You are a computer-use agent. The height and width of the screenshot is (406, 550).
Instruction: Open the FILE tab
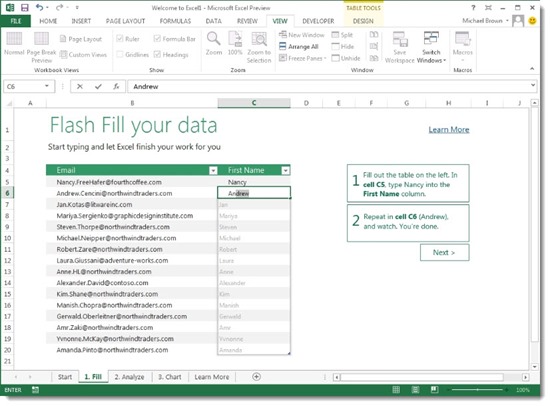pyautogui.click(x=16, y=21)
